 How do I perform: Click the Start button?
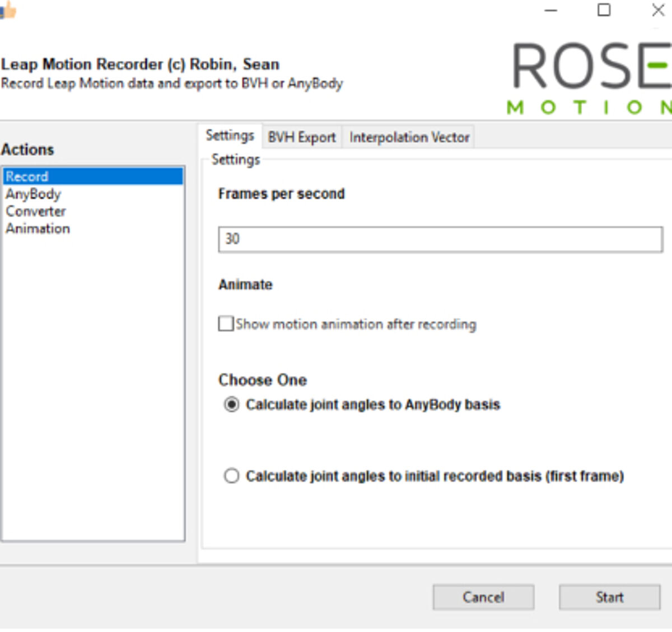coord(609,597)
